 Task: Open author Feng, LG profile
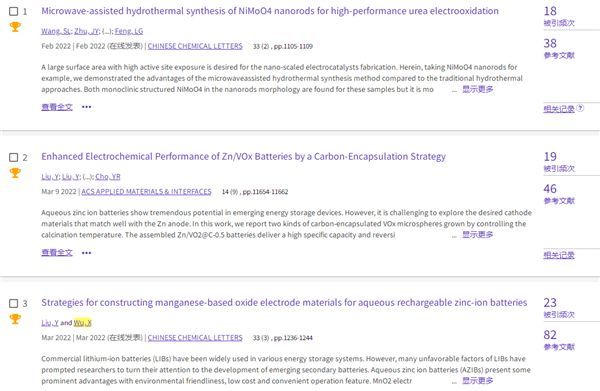[129, 31]
